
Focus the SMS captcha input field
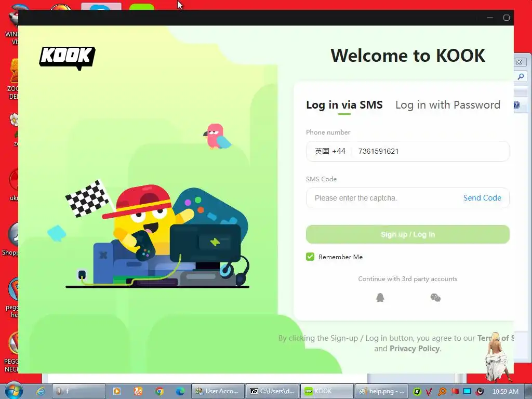coord(385,198)
